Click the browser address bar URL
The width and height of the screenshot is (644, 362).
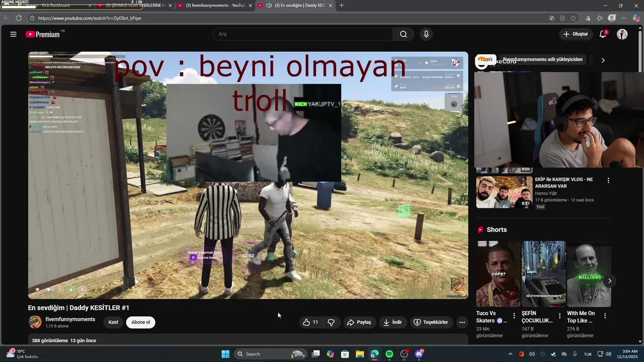click(90, 18)
